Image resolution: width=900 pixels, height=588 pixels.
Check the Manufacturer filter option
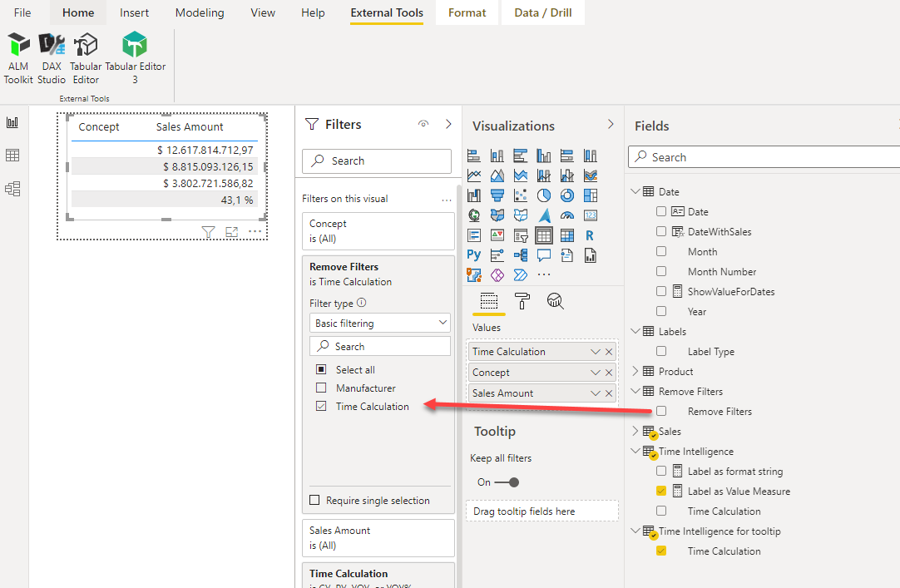pos(321,388)
